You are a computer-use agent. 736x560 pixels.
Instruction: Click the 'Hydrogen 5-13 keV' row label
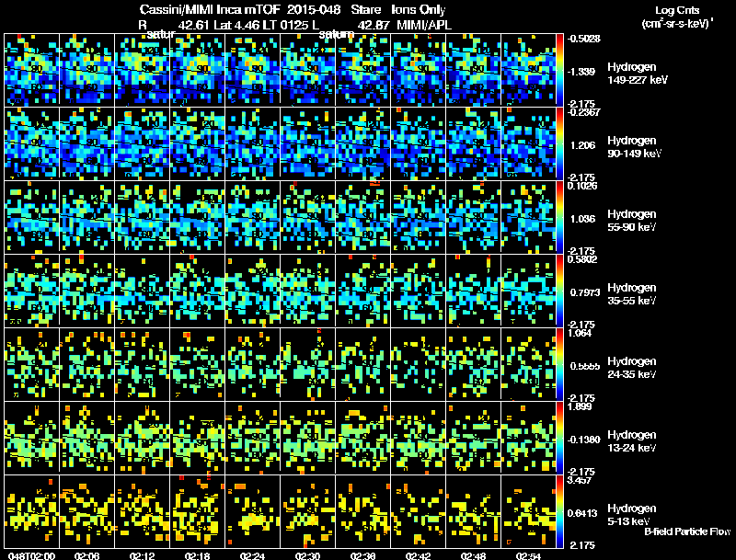[632, 515]
